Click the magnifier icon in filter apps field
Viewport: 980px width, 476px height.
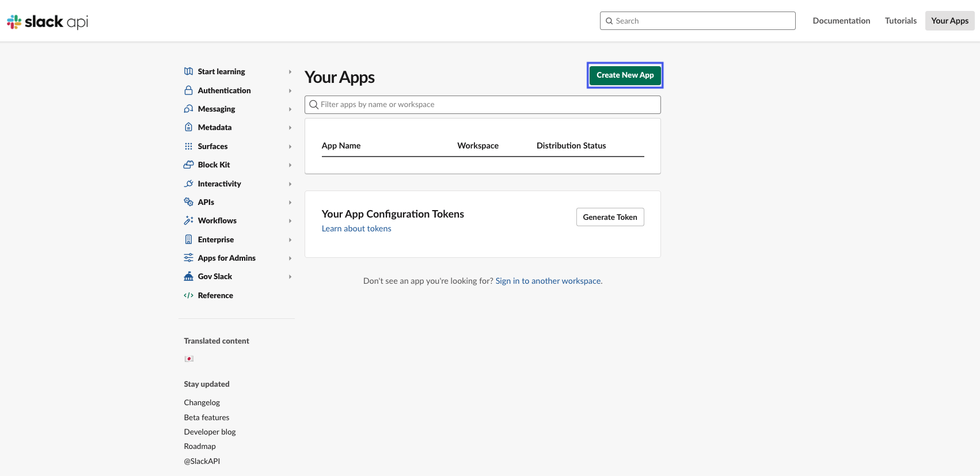(314, 105)
